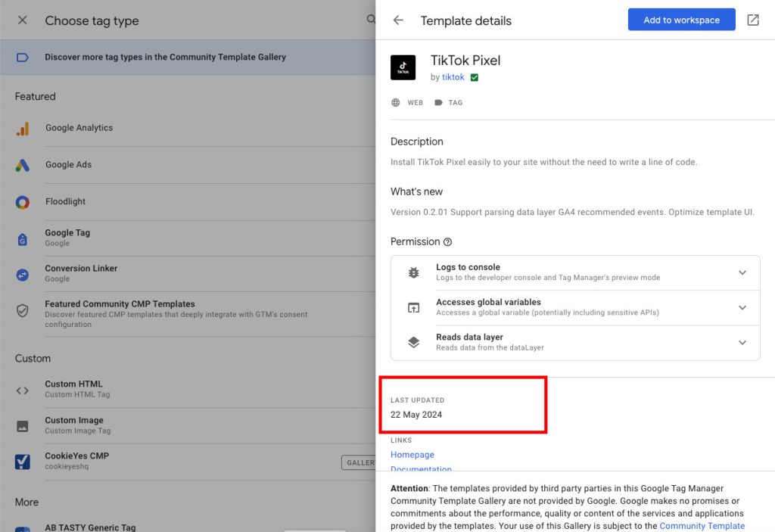Screen dimensions: 775x532
Task: Click the shield icon for CMP Templates
Action: click(x=22, y=310)
